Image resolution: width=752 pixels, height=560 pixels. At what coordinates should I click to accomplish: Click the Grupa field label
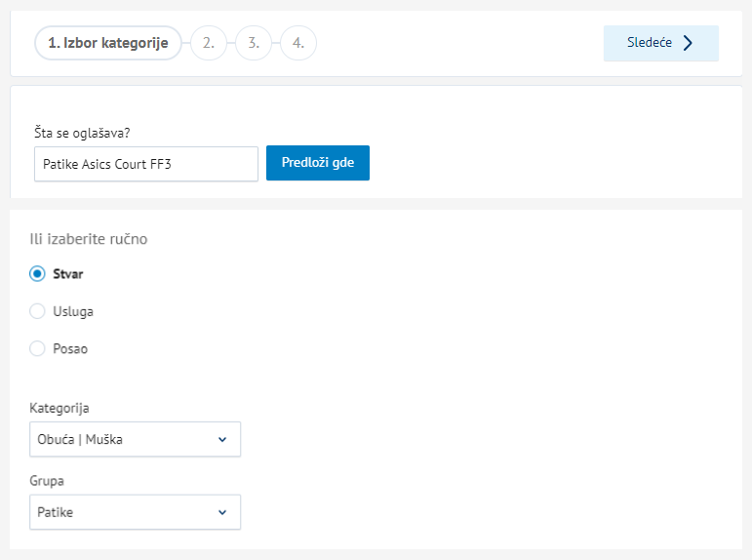pyautogui.click(x=47, y=481)
